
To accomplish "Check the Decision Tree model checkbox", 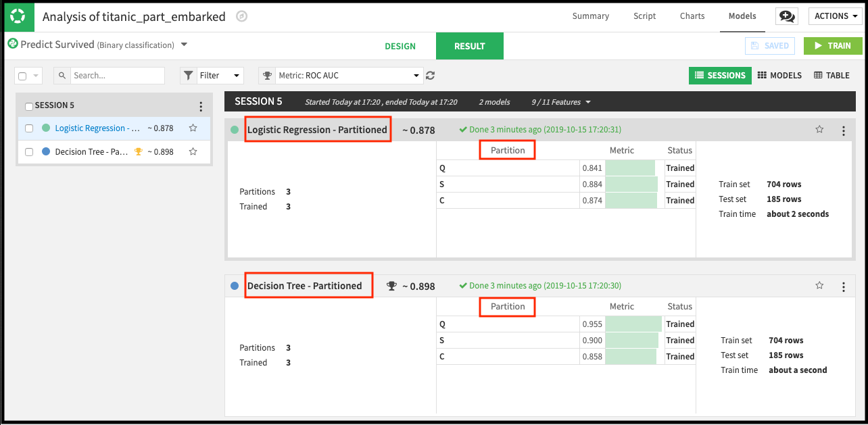I will [29, 152].
